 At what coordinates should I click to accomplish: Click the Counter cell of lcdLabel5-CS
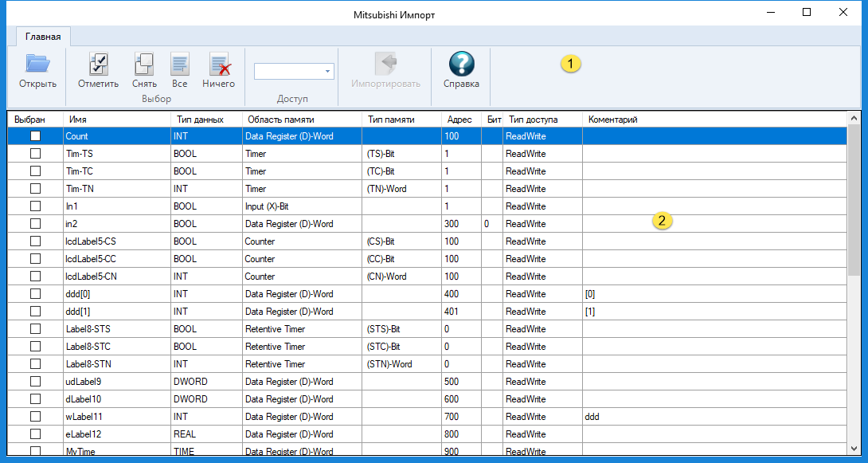pos(303,241)
